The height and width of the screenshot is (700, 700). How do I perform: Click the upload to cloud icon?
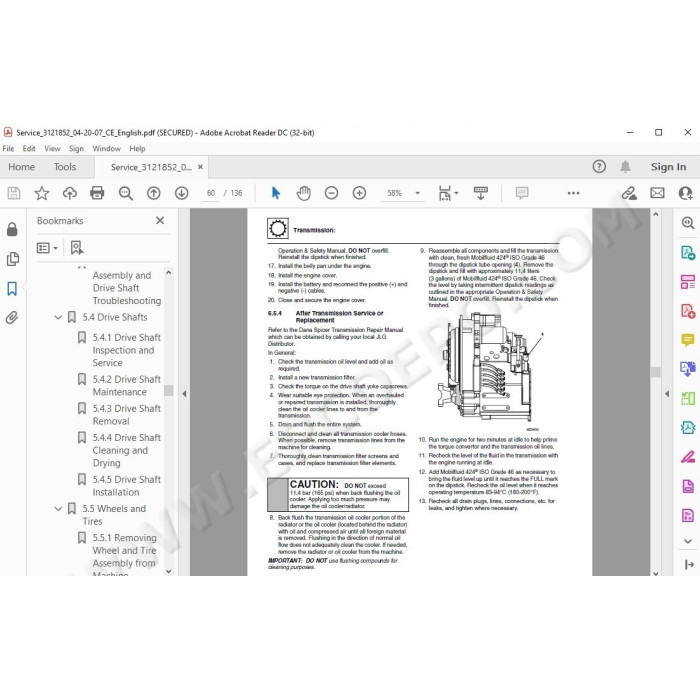click(70, 193)
